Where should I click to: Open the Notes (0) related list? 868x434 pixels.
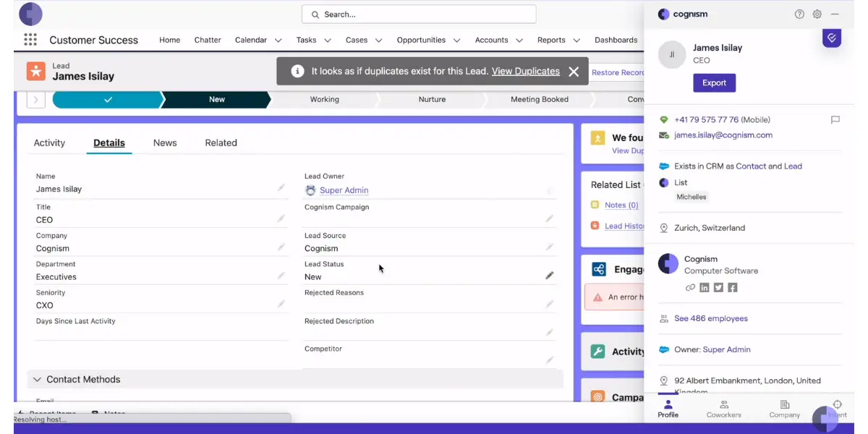tap(621, 205)
